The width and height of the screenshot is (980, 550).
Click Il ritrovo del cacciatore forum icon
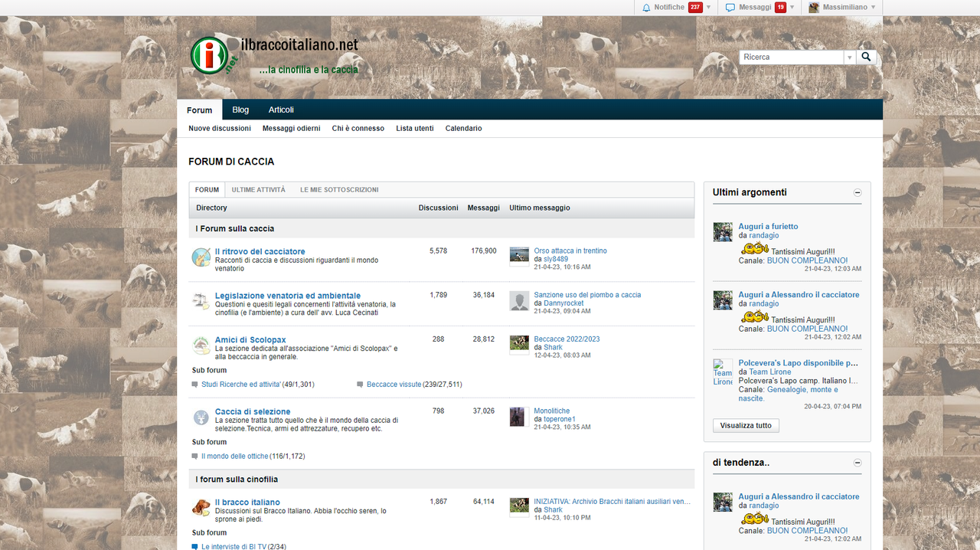(201, 257)
